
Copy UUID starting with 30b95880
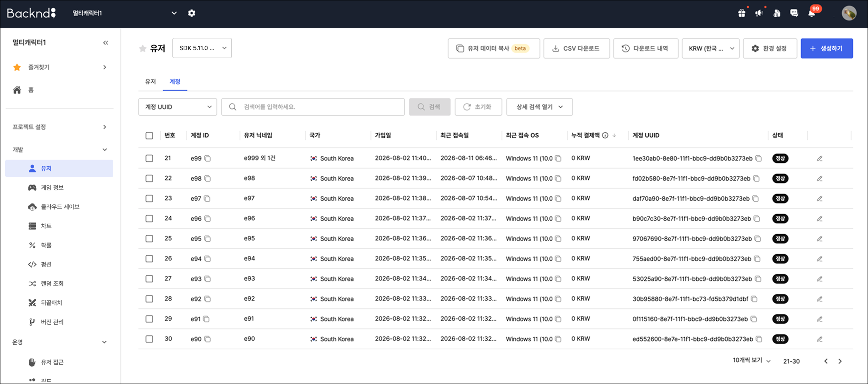[x=754, y=299]
